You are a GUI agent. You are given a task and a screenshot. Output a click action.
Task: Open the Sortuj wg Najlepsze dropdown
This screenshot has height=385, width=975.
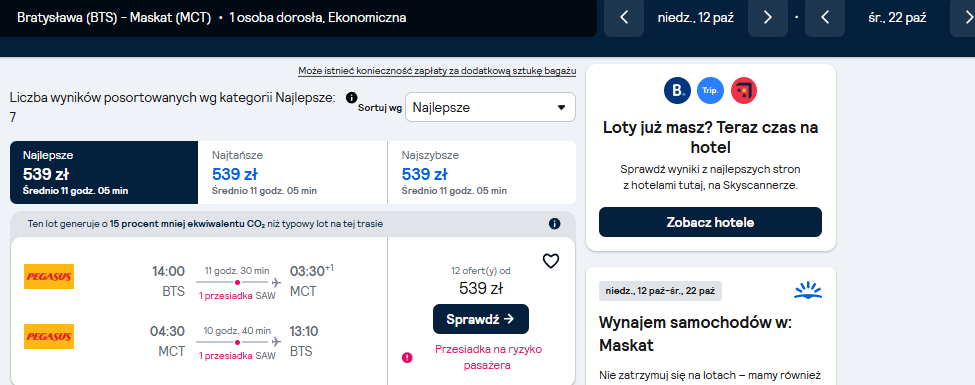coord(490,108)
